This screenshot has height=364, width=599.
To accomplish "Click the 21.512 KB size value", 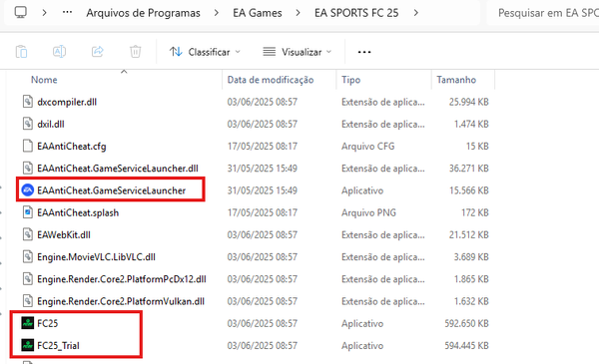I will pos(469,234).
